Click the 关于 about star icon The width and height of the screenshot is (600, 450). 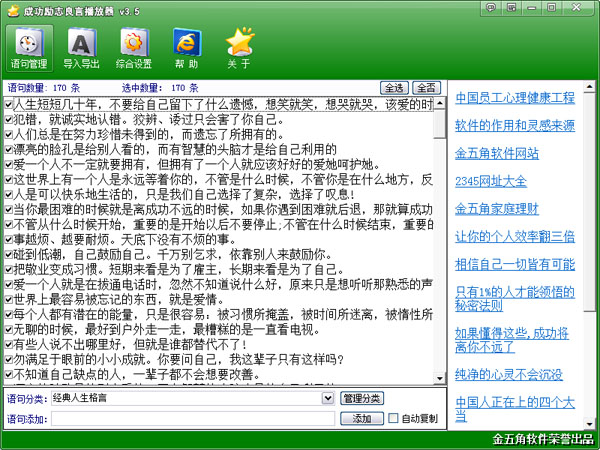[239, 48]
